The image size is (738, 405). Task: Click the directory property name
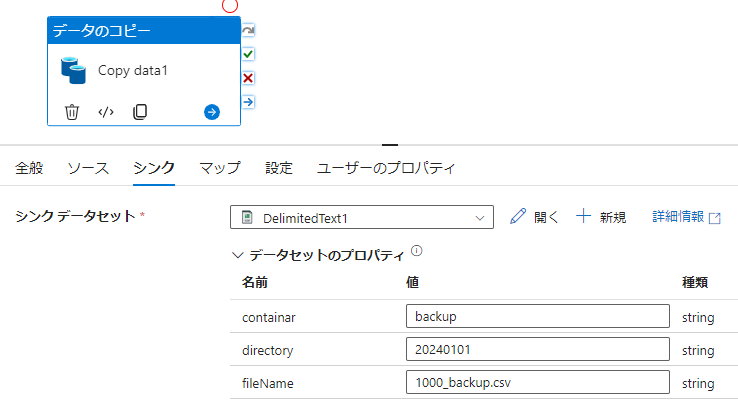click(x=267, y=351)
